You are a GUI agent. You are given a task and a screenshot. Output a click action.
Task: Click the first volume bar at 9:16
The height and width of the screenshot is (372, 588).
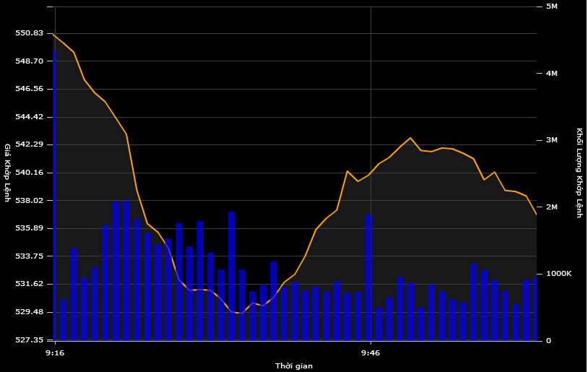pos(54,195)
